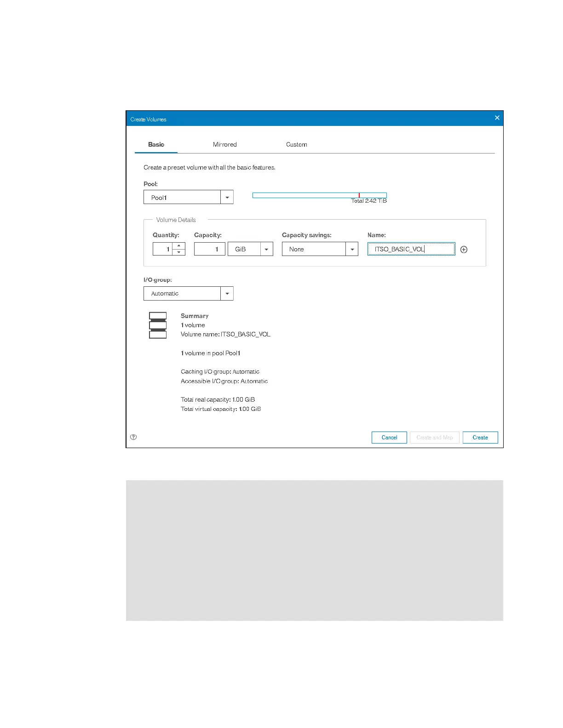Close the Create Volumes dialog

click(x=497, y=118)
